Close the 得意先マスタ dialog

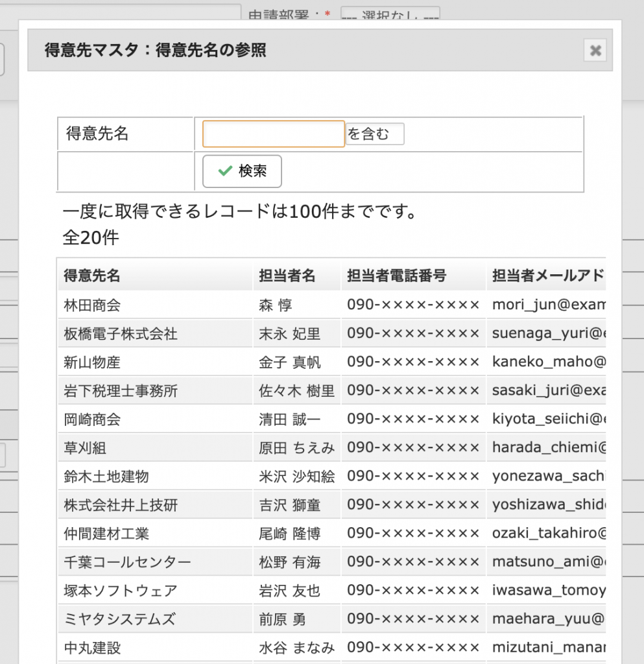click(x=595, y=51)
